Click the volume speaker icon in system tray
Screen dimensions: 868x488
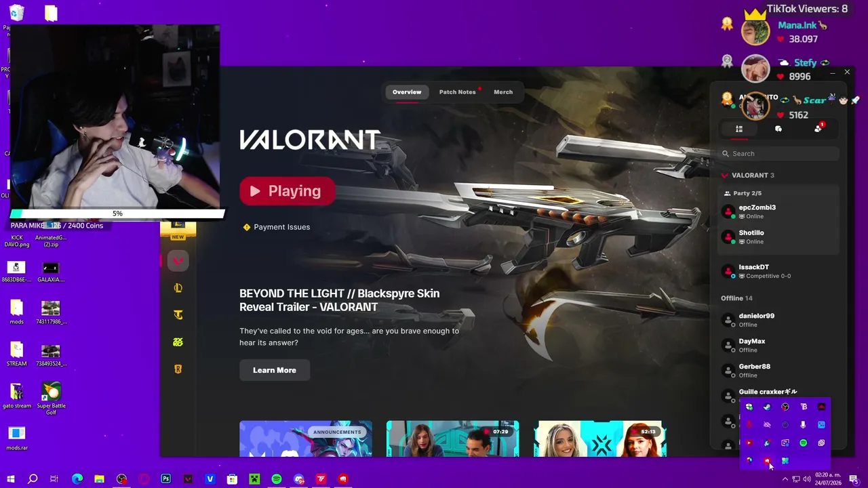pyautogui.click(x=807, y=479)
